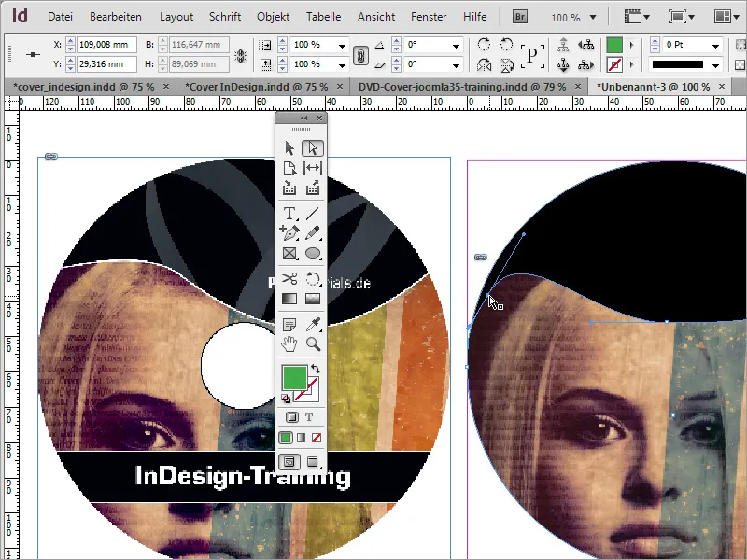747x560 pixels.
Task: Toggle constrain proportions for scaling chain
Action: [x=360, y=55]
